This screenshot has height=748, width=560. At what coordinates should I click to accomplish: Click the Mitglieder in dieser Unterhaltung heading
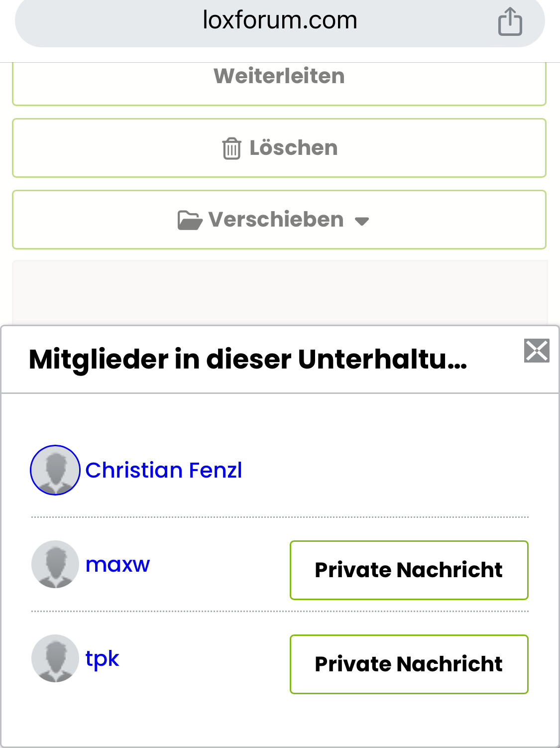click(248, 359)
